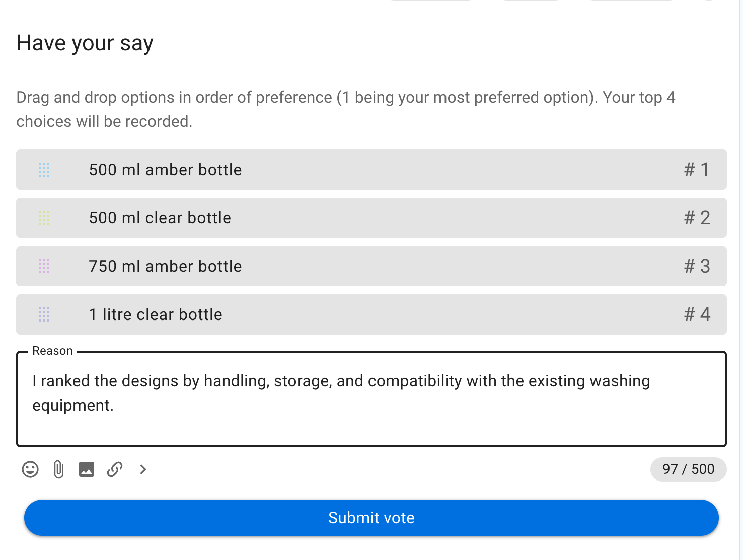This screenshot has width=743, height=560.
Task: Click the 97 / 500 character counter
Action: (688, 469)
